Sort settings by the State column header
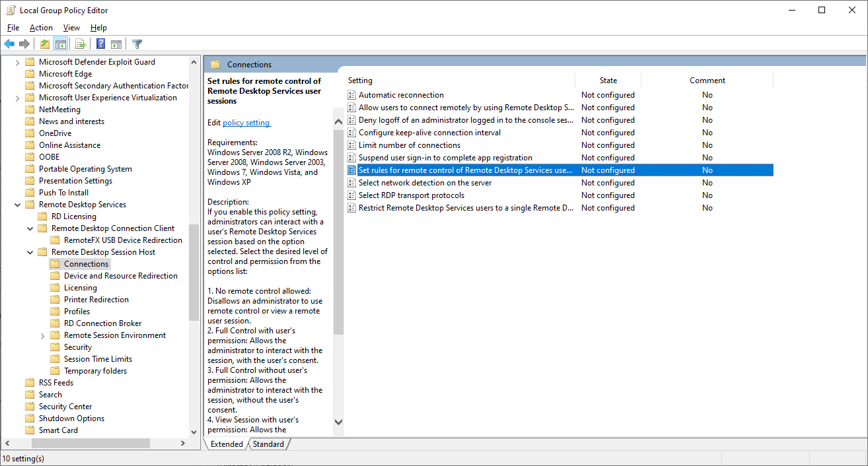This screenshot has height=466, width=868. coord(608,81)
